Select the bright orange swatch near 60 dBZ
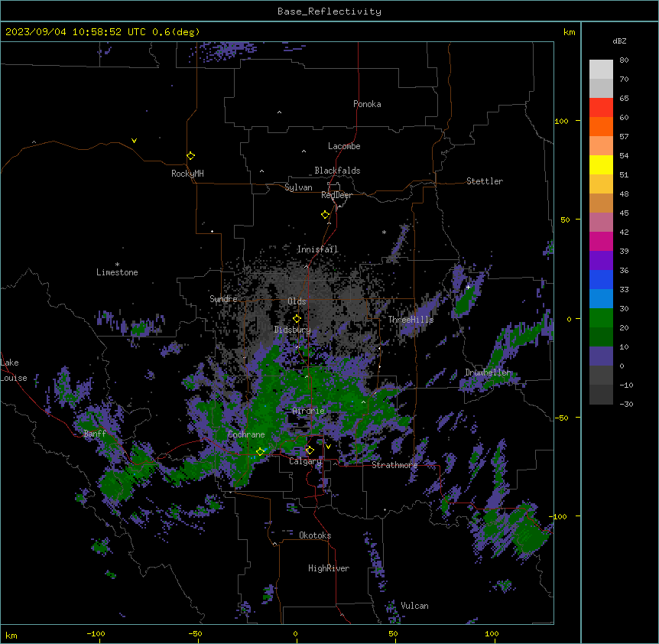Image resolution: width=659 pixels, height=644 pixels. [601, 126]
